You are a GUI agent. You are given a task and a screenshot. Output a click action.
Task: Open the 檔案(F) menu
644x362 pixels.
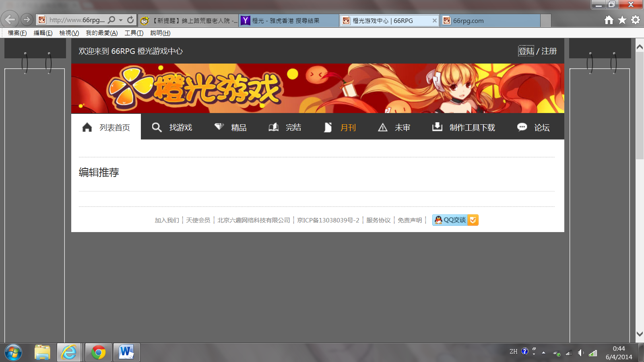(x=17, y=33)
